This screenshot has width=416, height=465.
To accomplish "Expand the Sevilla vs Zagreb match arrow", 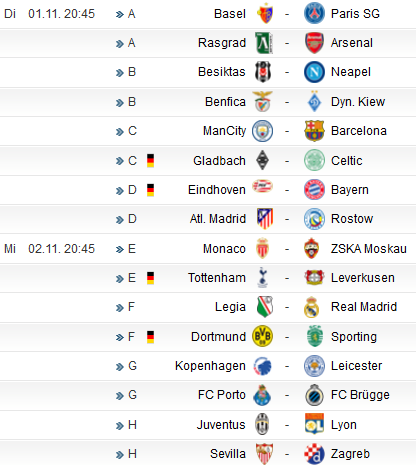I will pos(119,455).
